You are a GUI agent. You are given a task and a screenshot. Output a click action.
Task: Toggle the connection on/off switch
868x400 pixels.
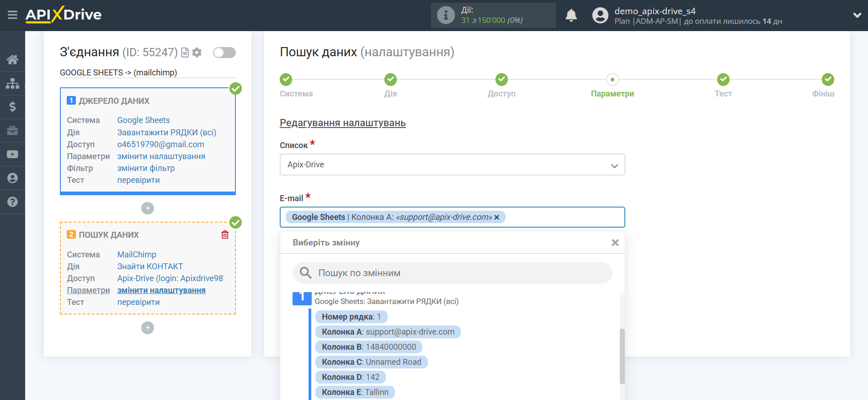224,53
